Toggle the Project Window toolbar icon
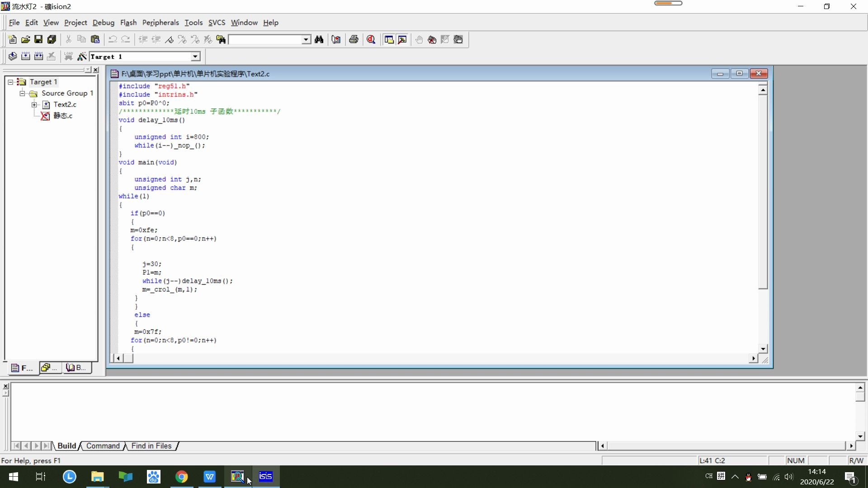 [389, 40]
